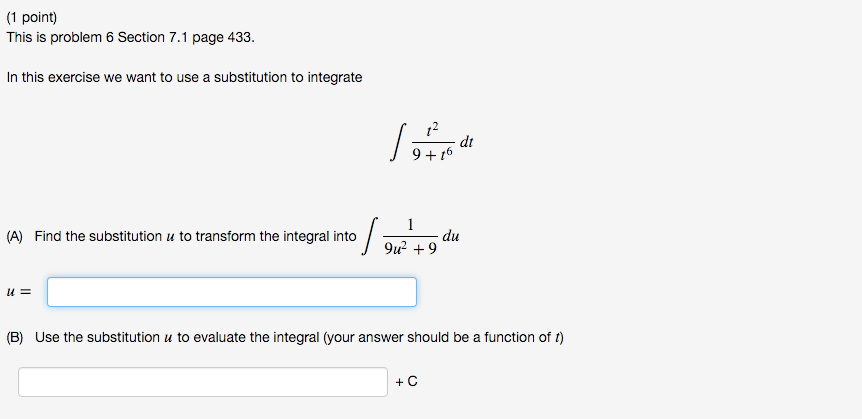862x419 pixels.
Task: Click the + C text after the answer box
Action: point(406,382)
